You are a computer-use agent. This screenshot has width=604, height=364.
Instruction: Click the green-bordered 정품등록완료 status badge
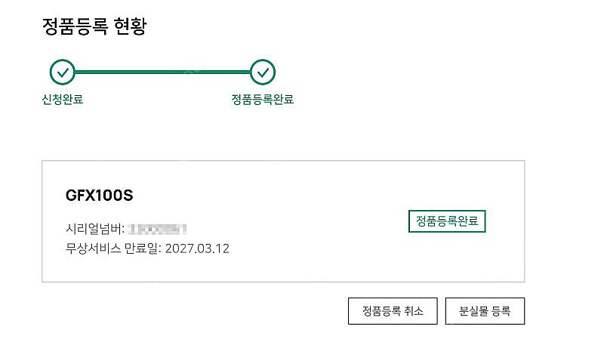coord(447,221)
